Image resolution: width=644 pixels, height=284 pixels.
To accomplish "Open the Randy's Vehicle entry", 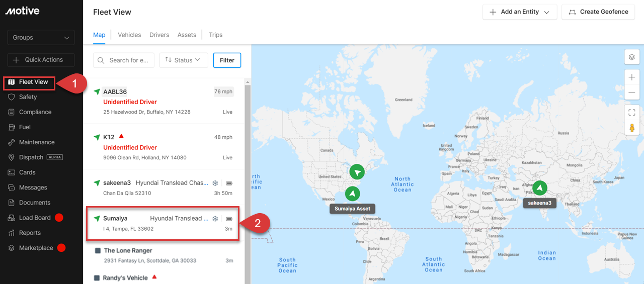I will click(x=164, y=277).
